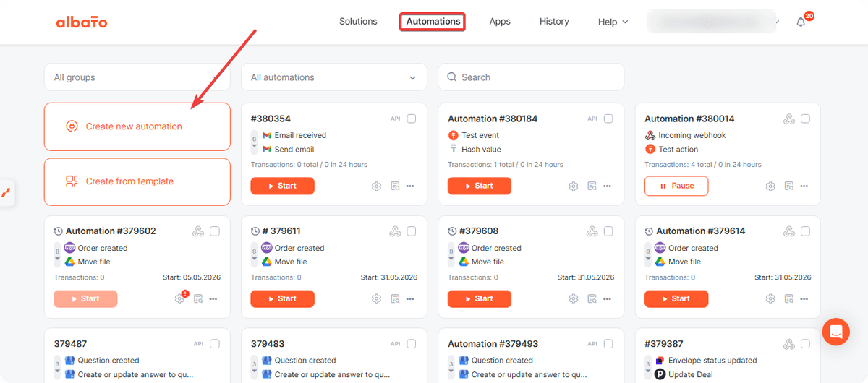This screenshot has width=868, height=383.
Task: Click the warning gear on Automation #379602
Action: pyautogui.click(x=179, y=298)
